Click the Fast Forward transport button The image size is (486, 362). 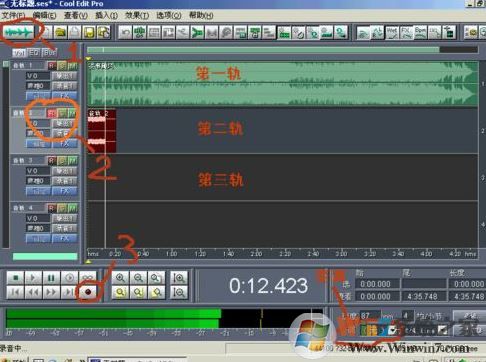click(x=51, y=292)
